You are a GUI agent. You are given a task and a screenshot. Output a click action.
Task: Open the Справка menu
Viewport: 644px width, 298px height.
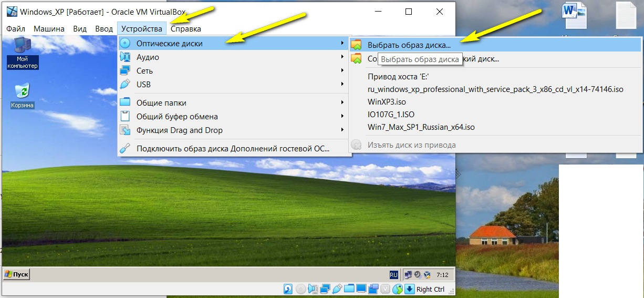click(x=185, y=29)
